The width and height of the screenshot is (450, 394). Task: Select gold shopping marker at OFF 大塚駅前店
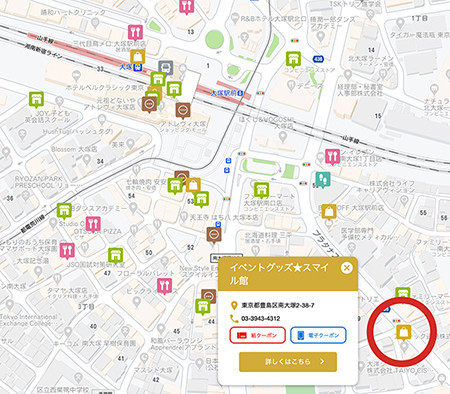point(329,212)
